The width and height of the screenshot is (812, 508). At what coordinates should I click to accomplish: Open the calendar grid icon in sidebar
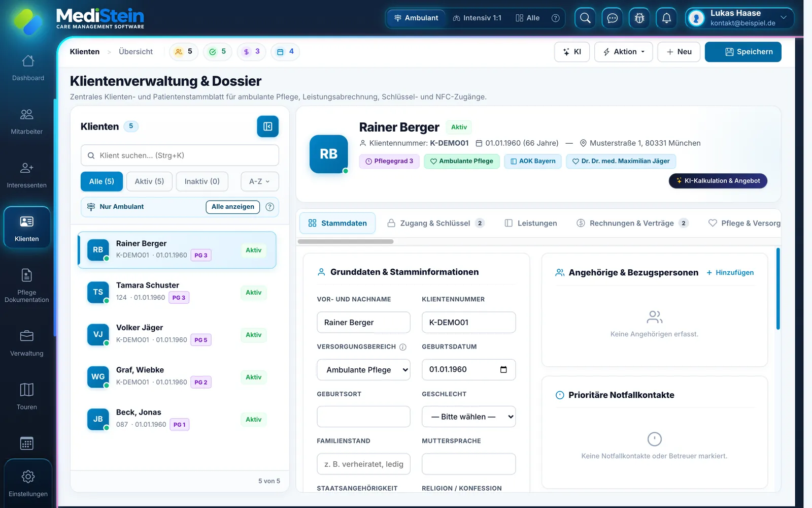point(27,443)
